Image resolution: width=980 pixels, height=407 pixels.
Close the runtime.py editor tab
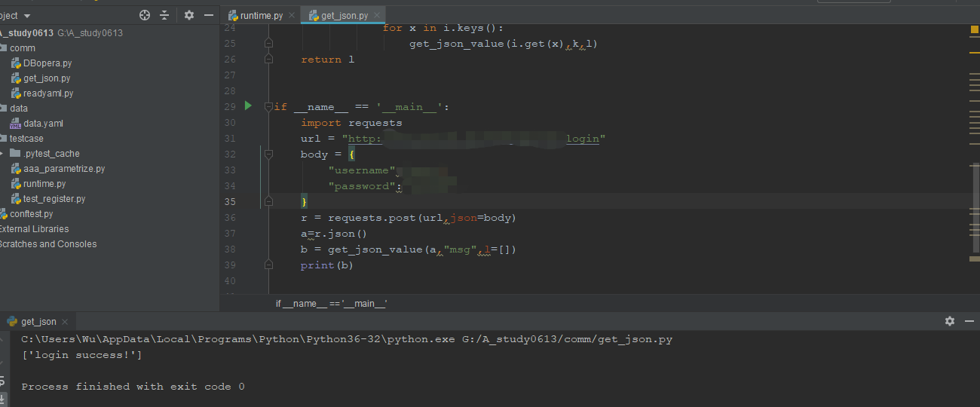pyautogui.click(x=292, y=15)
